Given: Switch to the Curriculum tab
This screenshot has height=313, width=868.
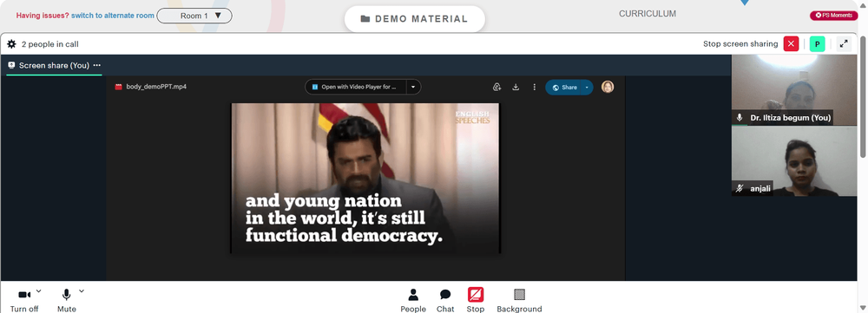Looking at the screenshot, I should pyautogui.click(x=648, y=14).
